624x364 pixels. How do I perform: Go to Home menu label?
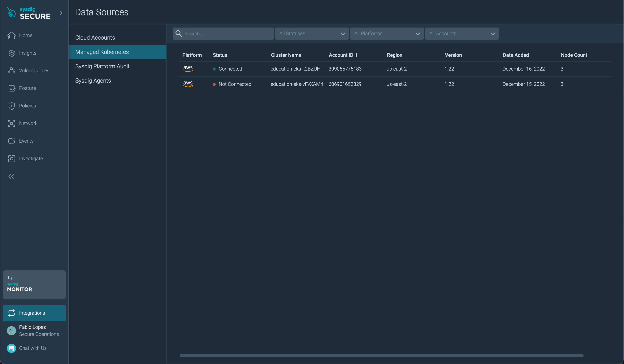coord(25,35)
